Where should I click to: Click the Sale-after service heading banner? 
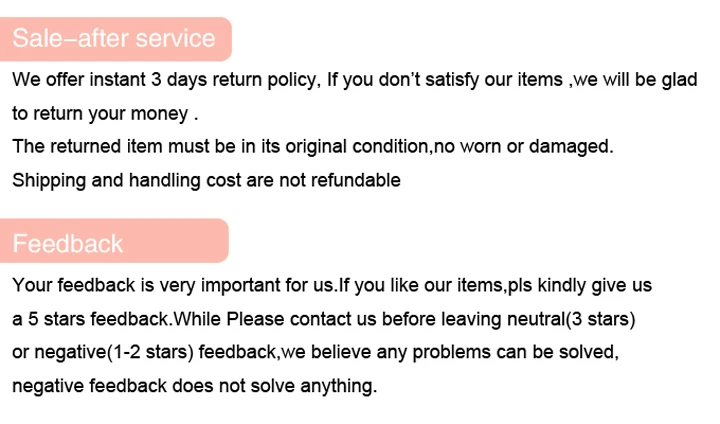(x=115, y=39)
